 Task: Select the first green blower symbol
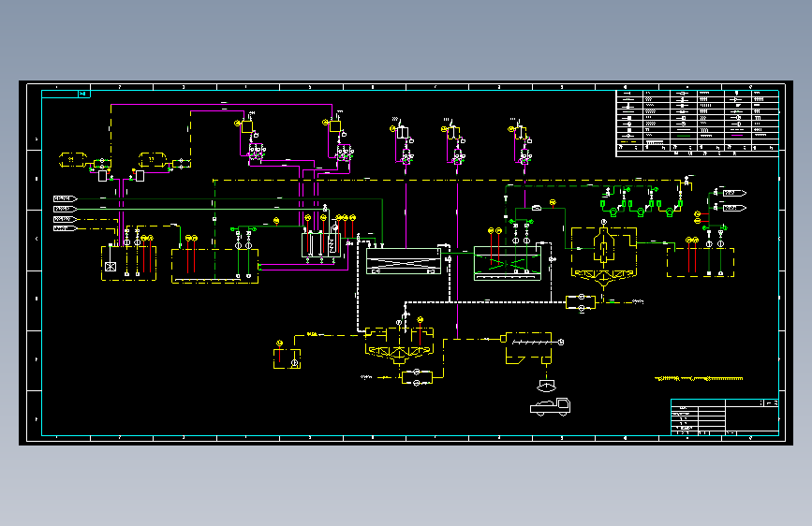point(613,207)
